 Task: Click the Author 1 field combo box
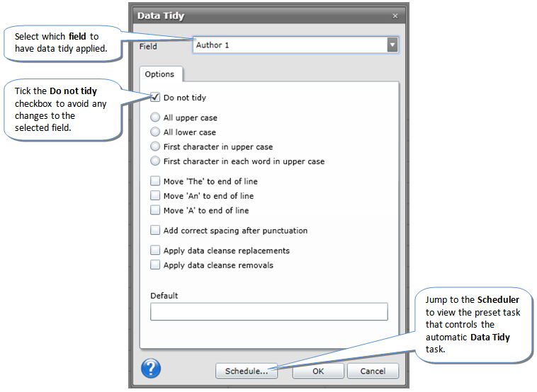click(x=289, y=45)
